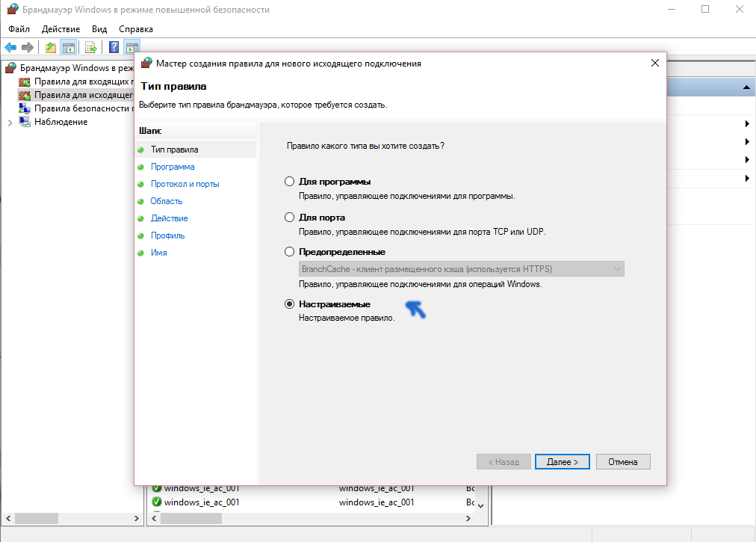Viewport: 756px width, 542px height.
Task: Go to the Профиль wizard step
Action: pos(168,235)
